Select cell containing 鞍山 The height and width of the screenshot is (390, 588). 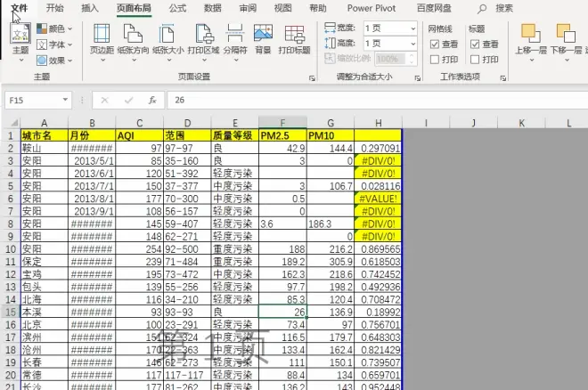coord(45,149)
